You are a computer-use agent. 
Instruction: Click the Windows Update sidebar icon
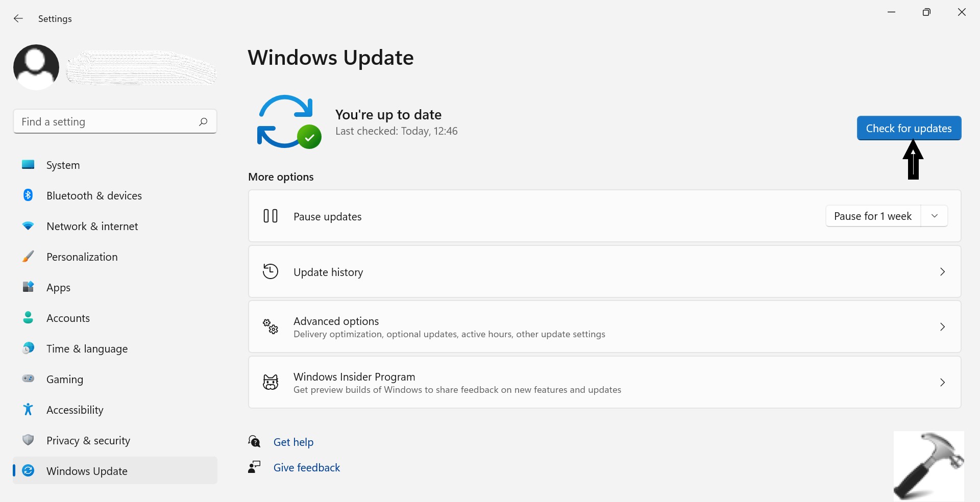28,471
